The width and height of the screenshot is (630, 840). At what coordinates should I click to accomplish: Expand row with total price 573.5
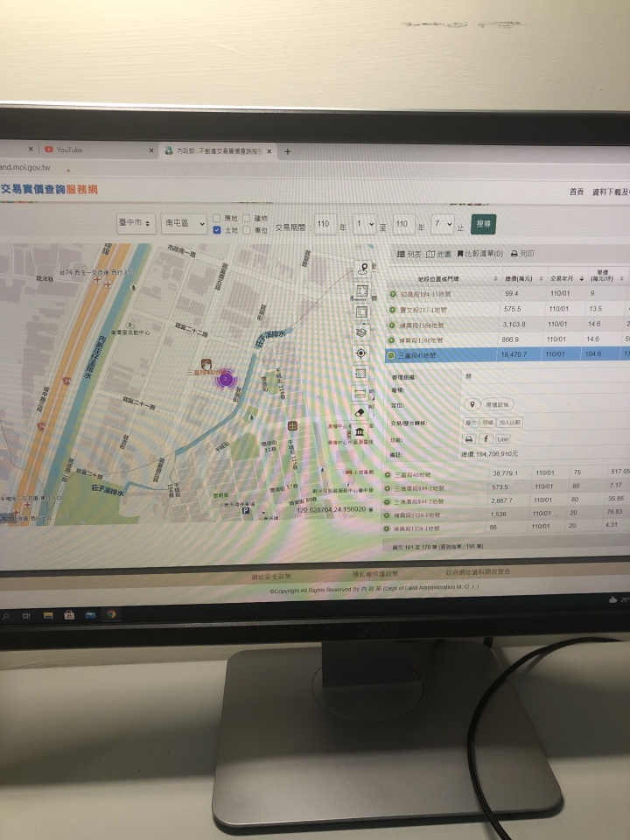click(387, 488)
